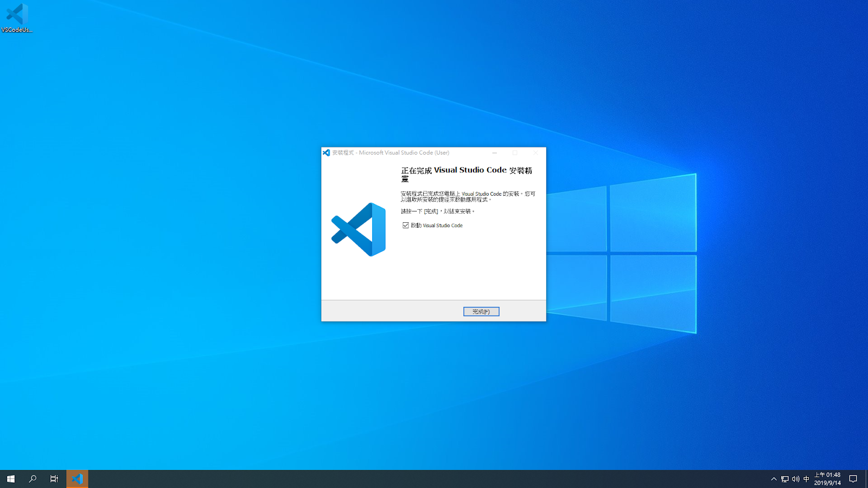Viewport: 868px width, 488px height.
Task: Select the VSCodeUs... desktop shortcut icon
Action: pyautogui.click(x=17, y=18)
